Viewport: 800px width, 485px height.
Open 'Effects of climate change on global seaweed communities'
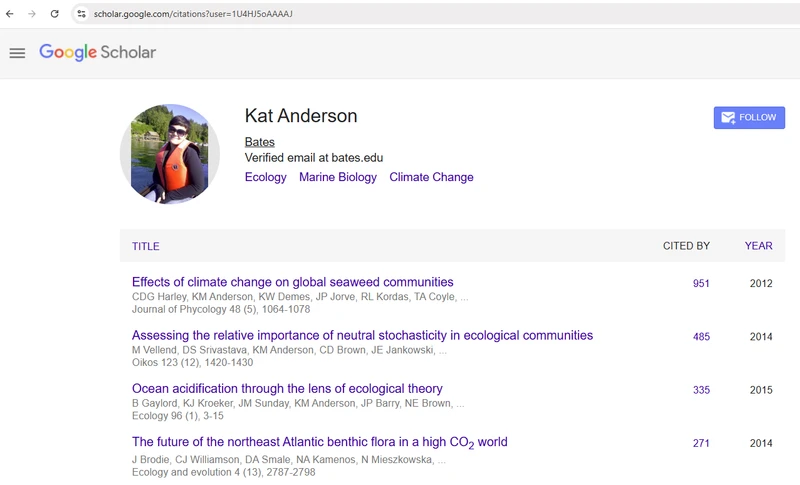click(293, 282)
